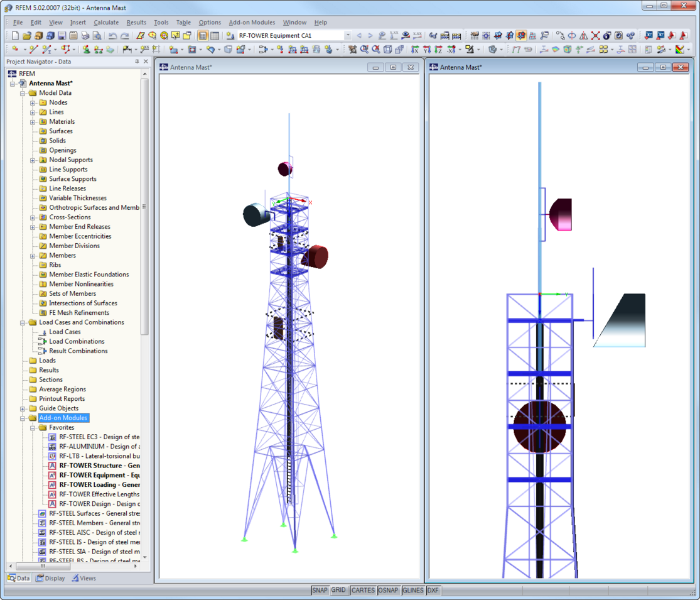Click the Save icon
Viewport: 700px width, 600px height.
(x=61, y=36)
